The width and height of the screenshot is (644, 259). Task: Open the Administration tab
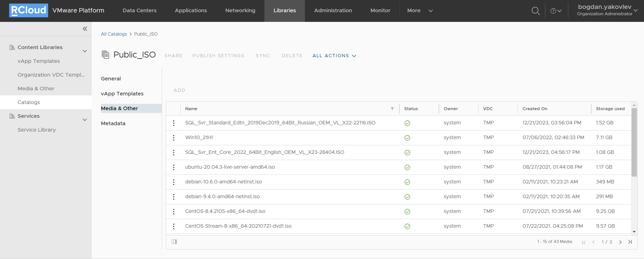333,11
